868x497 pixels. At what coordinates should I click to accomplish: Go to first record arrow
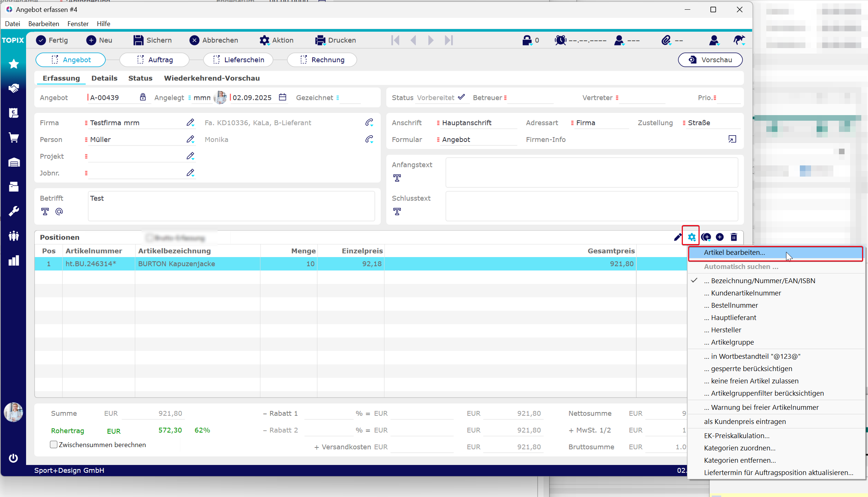tap(395, 40)
